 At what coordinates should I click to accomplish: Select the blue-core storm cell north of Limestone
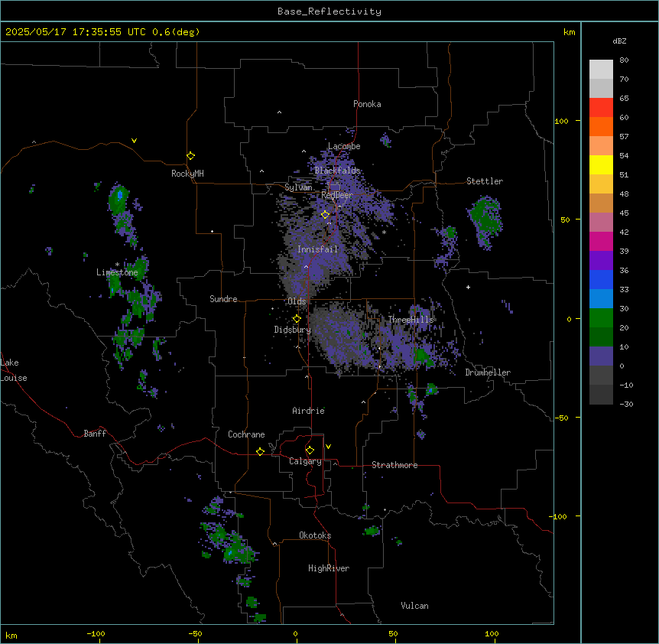tap(119, 200)
